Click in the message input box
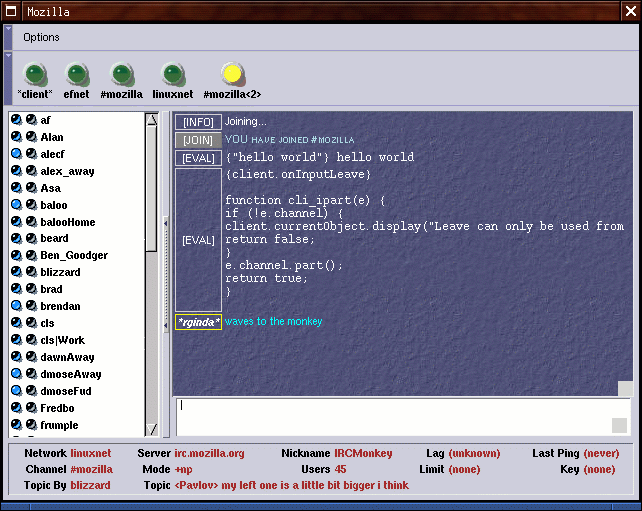Image resolution: width=642 pixels, height=511 pixels. 403,417
